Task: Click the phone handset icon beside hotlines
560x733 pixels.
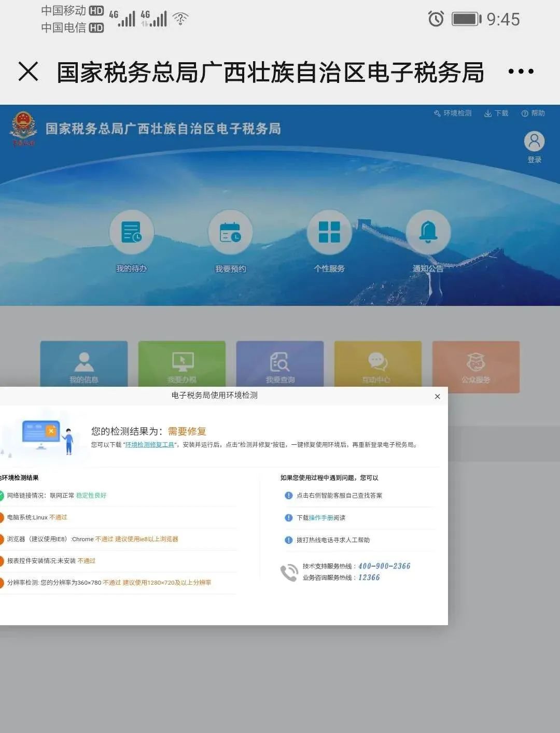Action: tap(289, 572)
